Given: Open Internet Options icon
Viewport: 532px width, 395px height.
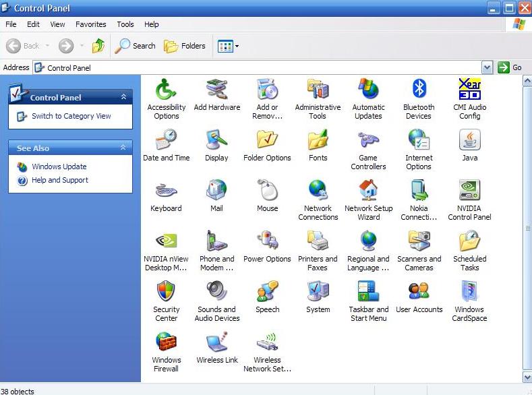Looking at the screenshot, I should click(x=419, y=140).
